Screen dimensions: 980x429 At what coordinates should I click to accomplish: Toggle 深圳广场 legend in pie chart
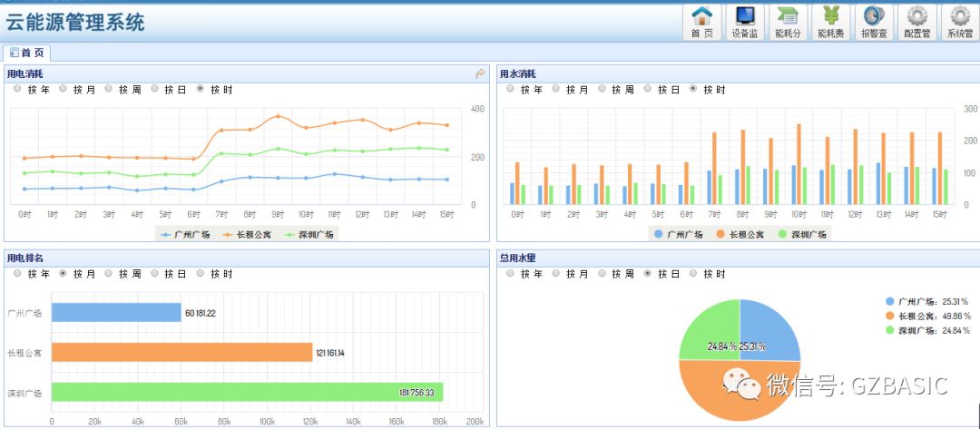point(920,330)
